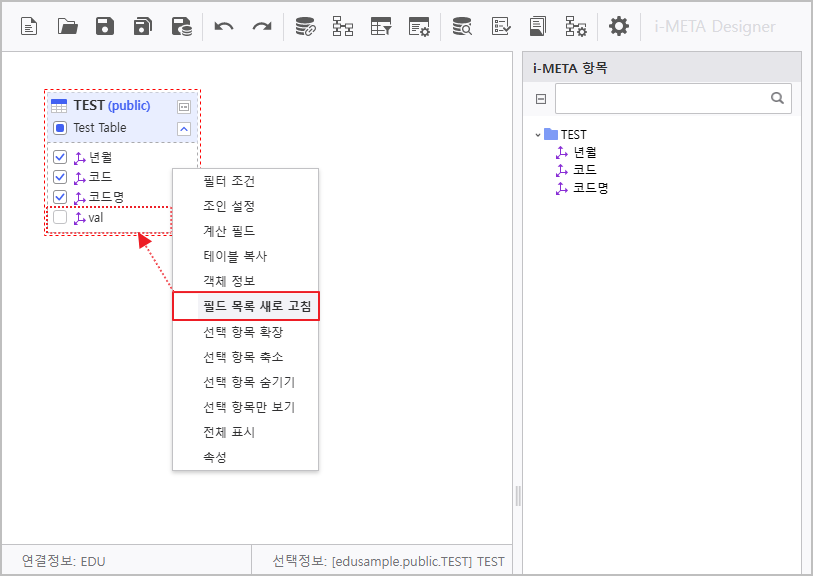Choose 조인 설정 from context menu
The width and height of the screenshot is (813, 576).
click(x=245, y=206)
